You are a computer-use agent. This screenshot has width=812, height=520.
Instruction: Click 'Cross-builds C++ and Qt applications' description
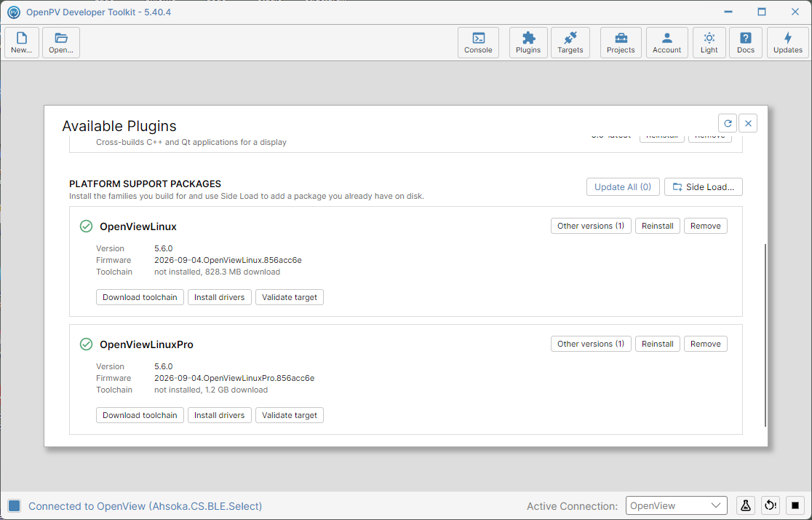point(191,142)
